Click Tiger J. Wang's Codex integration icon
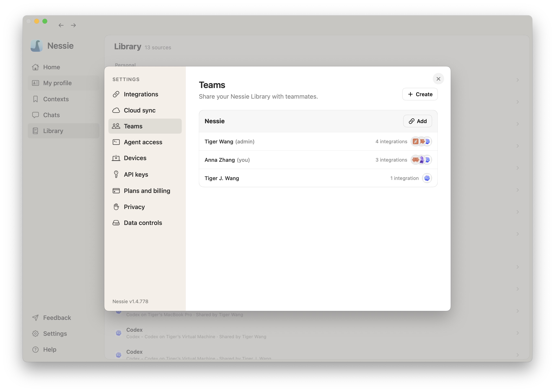Image resolution: width=555 pixels, height=392 pixels. coord(427,178)
